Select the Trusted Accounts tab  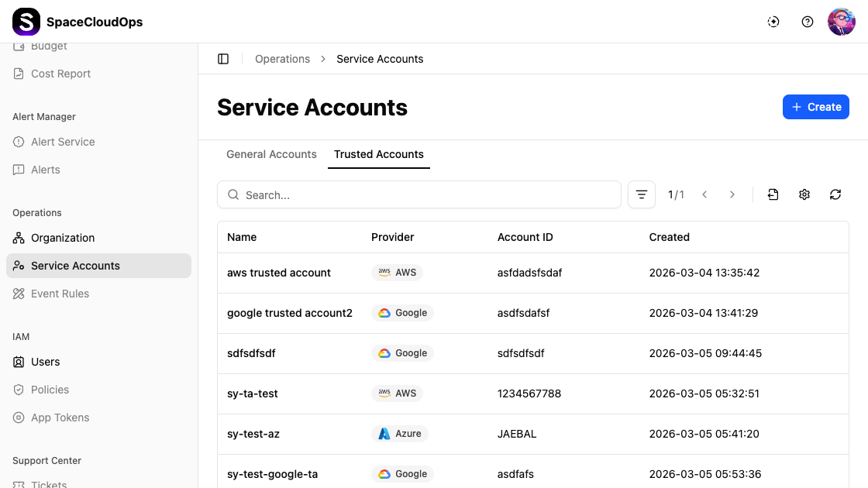click(378, 154)
